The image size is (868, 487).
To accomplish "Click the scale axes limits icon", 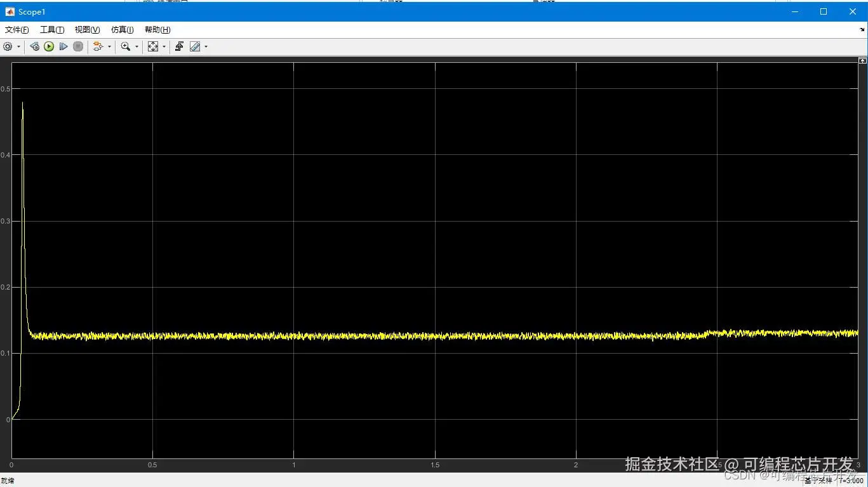I will [x=153, y=46].
